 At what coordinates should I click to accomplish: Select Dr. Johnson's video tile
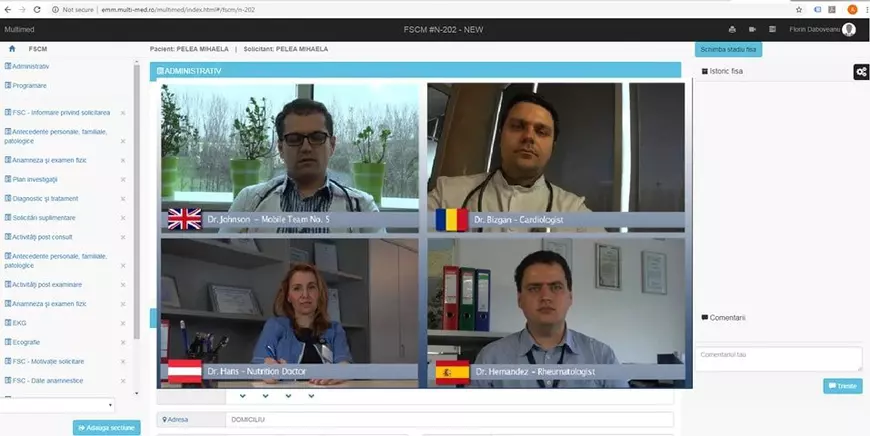click(x=290, y=157)
